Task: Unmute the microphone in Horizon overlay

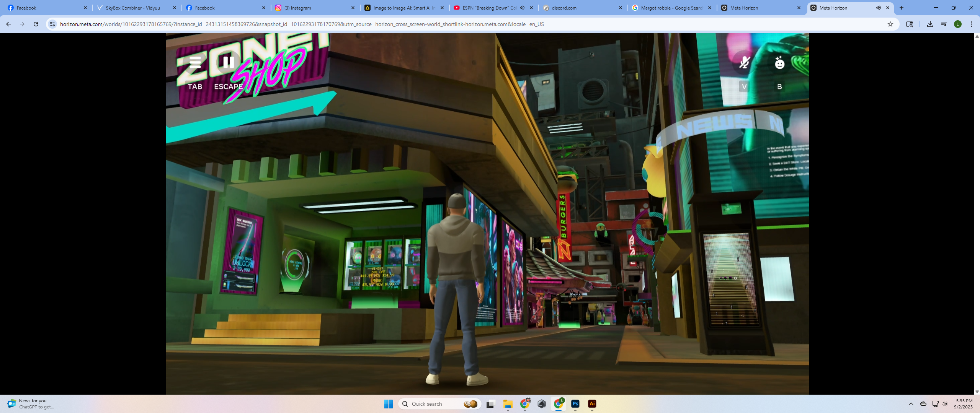Action: click(744, 62)
